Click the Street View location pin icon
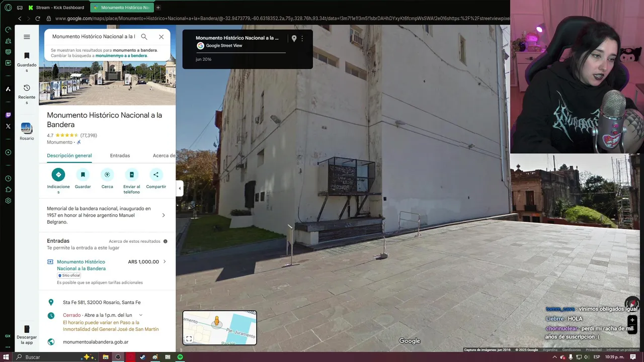Image resolution: width=644 pixels, height=362 pixels. click(294, 38)
